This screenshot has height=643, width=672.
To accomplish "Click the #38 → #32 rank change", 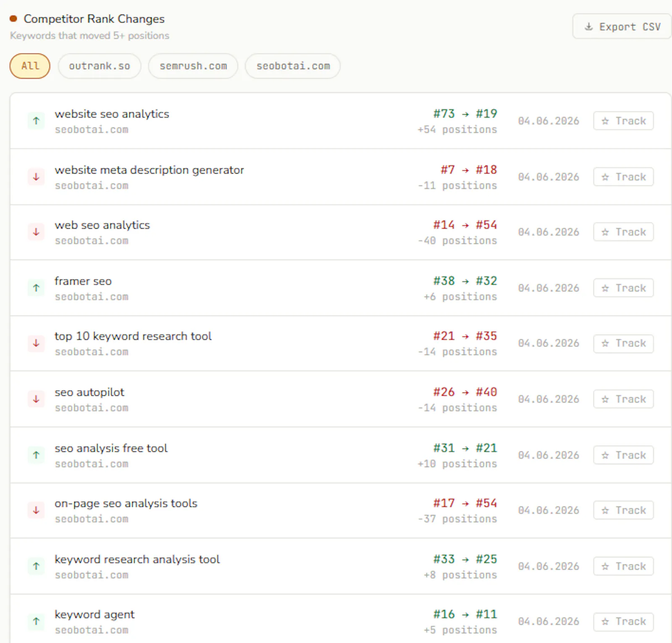I will (x=465, y=281).
